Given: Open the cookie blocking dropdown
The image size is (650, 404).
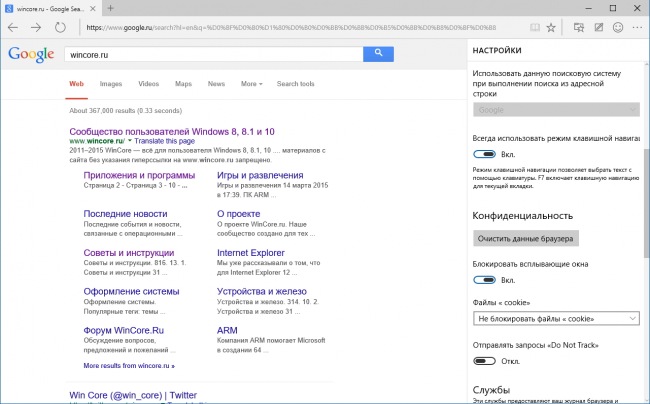Looking at the screenshot, I should [556, 319].
